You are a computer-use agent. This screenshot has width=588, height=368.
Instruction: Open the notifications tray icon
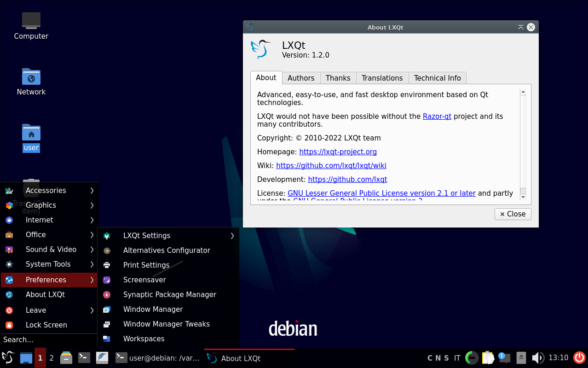(504, 358)
